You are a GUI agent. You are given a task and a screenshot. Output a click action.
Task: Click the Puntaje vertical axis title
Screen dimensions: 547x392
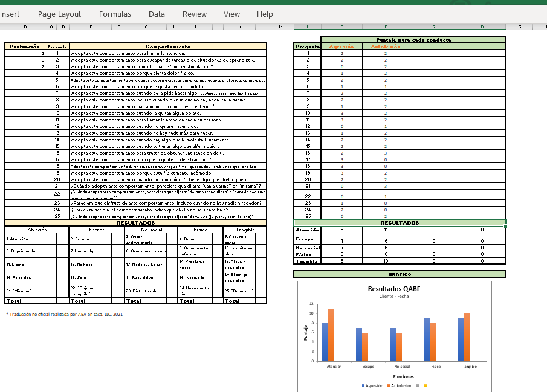pyautogui.click(x=306, y=333)
